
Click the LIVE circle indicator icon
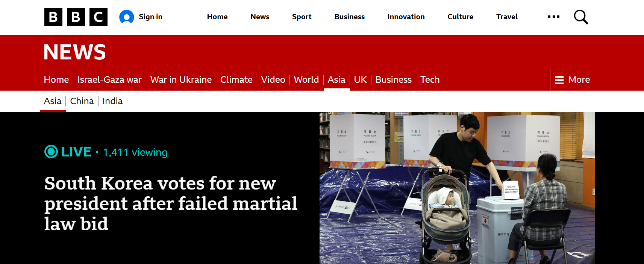coord(51,152)
